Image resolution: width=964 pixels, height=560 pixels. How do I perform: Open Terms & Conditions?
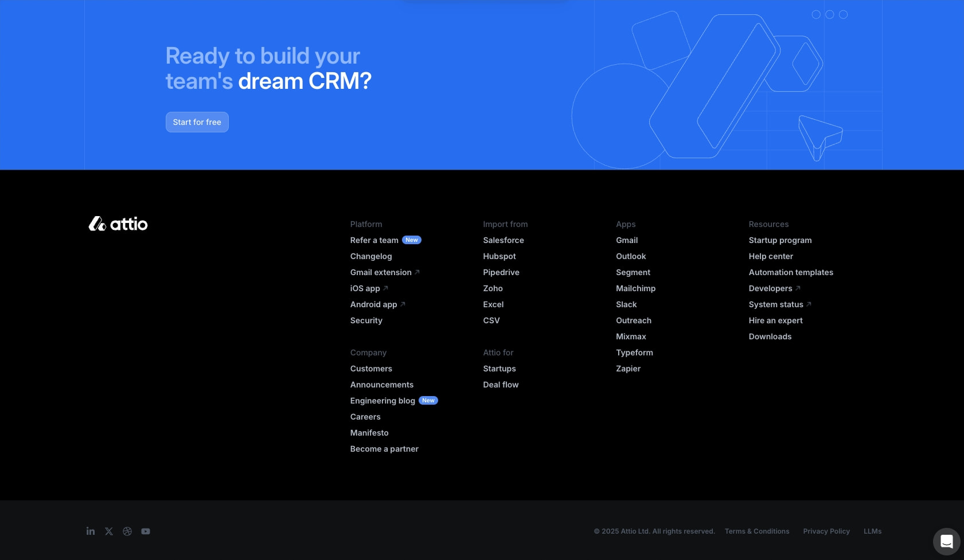point(757,531)
